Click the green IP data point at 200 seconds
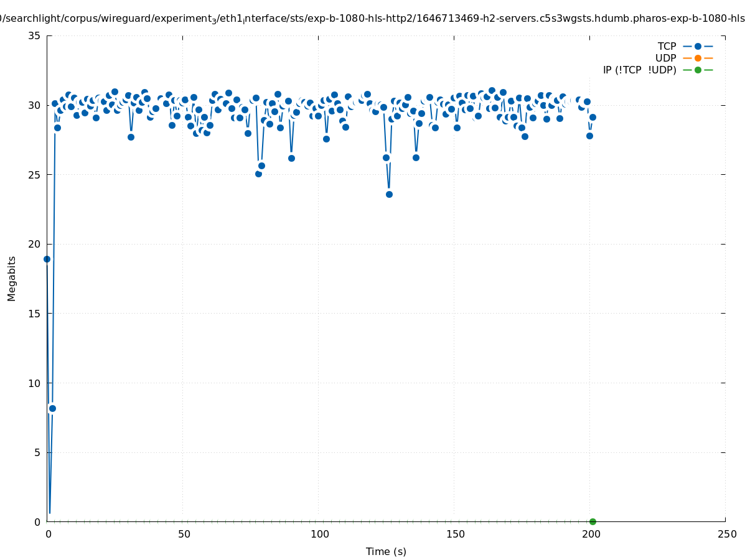 593,521
